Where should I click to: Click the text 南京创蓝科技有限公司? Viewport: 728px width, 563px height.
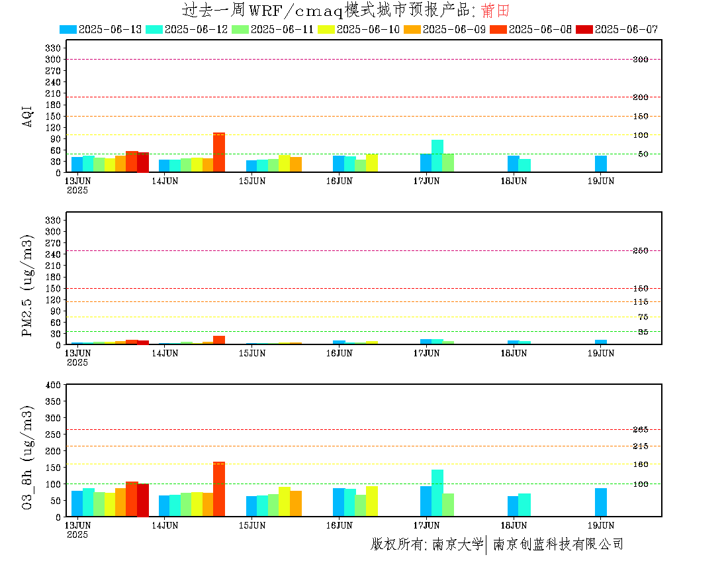[x=558, y=544]
